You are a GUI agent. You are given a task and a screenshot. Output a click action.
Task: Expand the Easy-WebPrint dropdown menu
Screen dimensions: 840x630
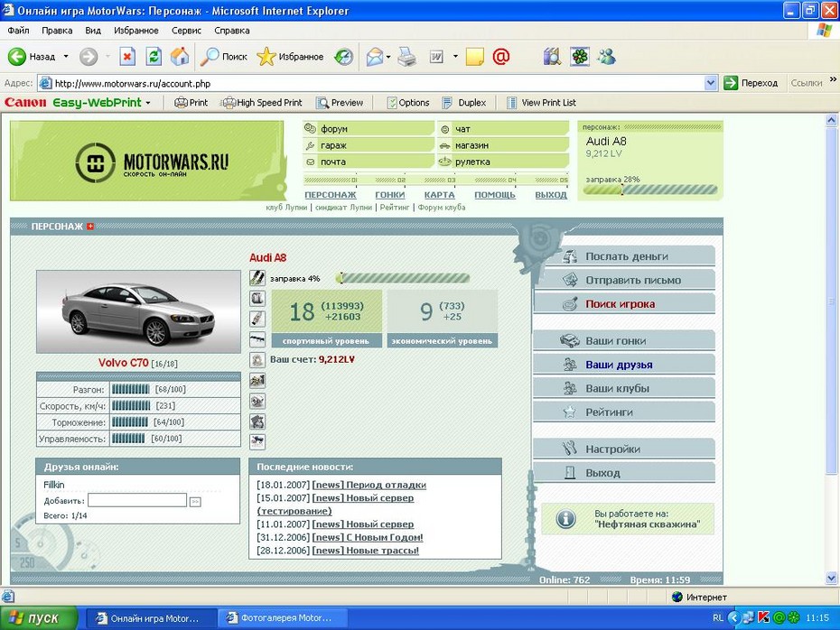coord(148,103)
